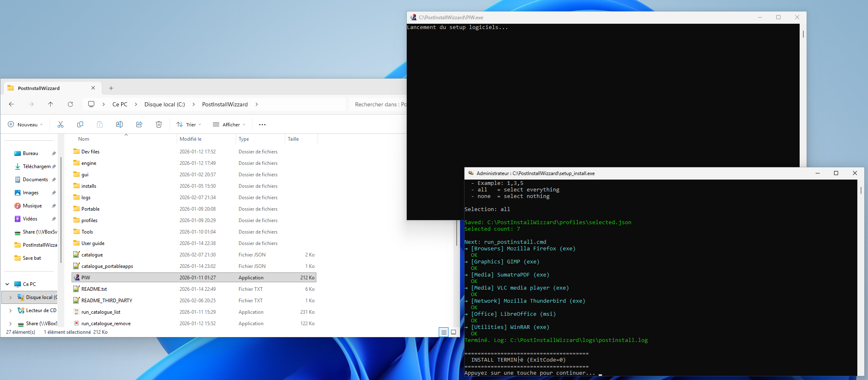Switch to details view in status bar
This screenshot has height=380, width=868.
point(444,332)
